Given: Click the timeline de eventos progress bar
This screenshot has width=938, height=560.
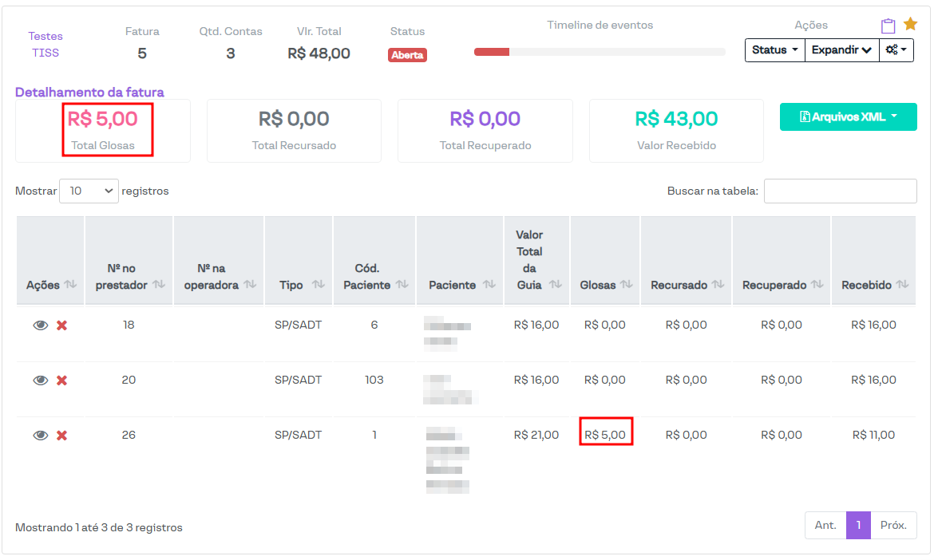Looking at the screenshot, I should tap(600, 52).
